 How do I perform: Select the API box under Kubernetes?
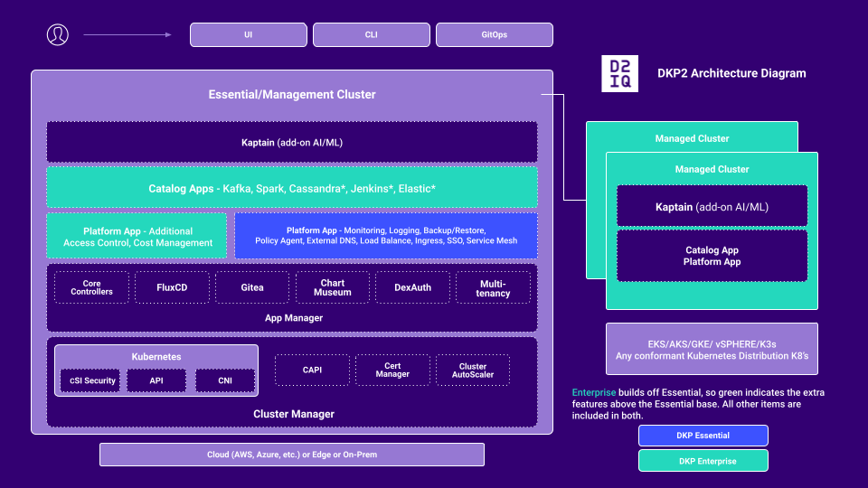pyautogui.click(x=156, y=380)
